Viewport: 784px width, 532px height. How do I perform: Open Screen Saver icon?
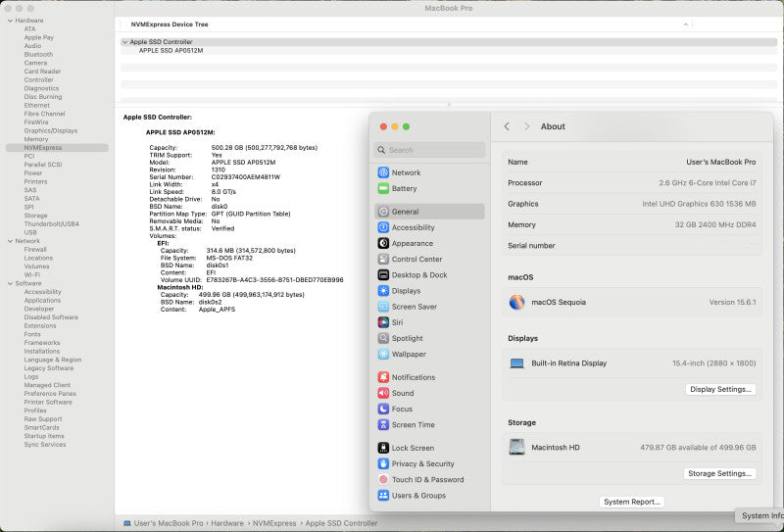pyautogui.click(x=383, y=307)
